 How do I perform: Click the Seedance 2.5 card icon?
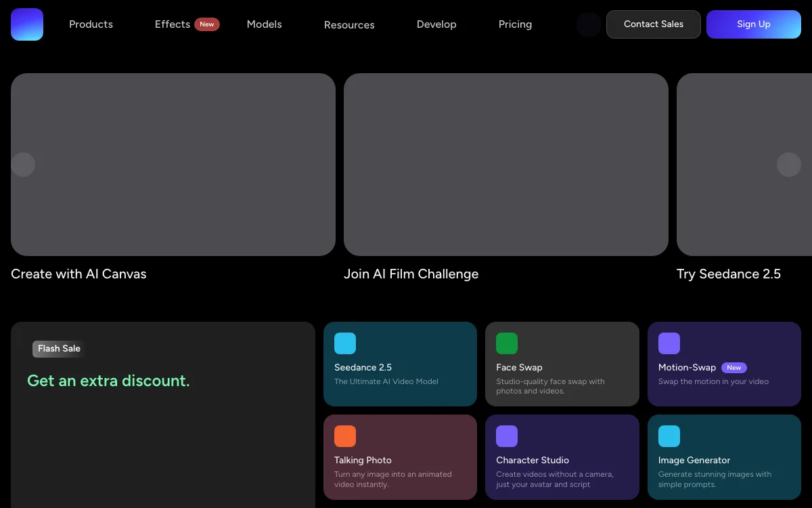point(345,343)
